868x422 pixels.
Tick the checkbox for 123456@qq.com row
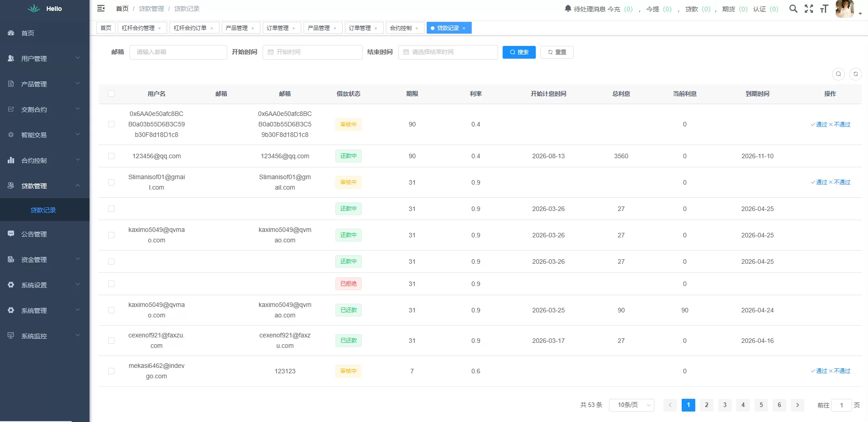click(x=111, y=156)
